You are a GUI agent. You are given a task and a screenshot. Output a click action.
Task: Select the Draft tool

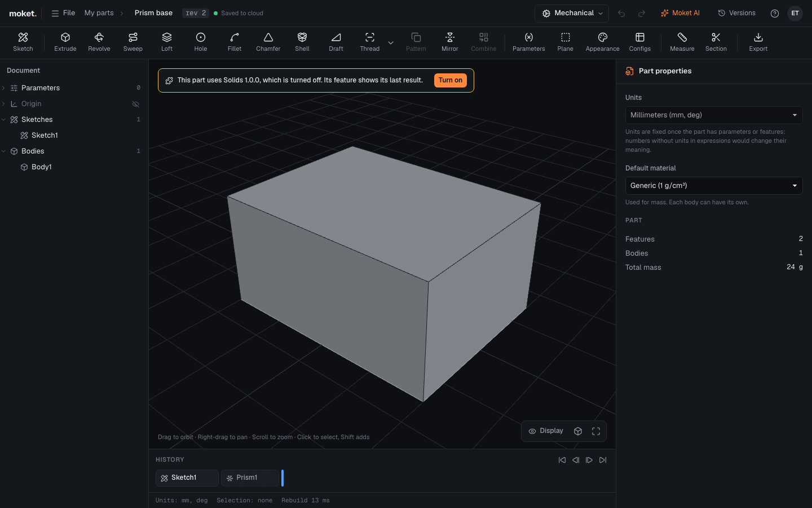336,42
